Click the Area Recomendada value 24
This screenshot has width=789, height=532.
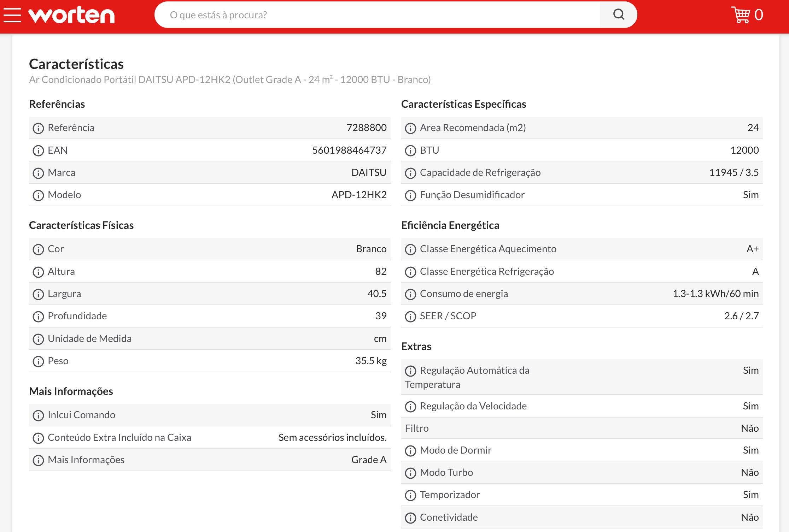(x=753, y=128)
